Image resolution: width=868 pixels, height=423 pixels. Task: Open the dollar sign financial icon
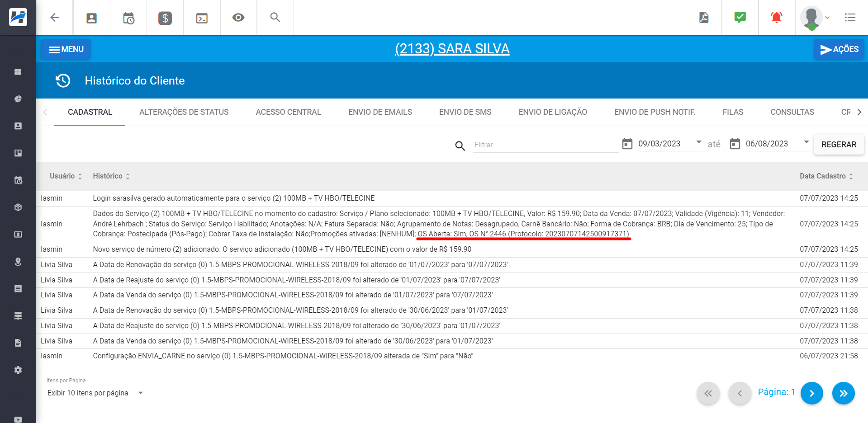click(x=165, y=18)
